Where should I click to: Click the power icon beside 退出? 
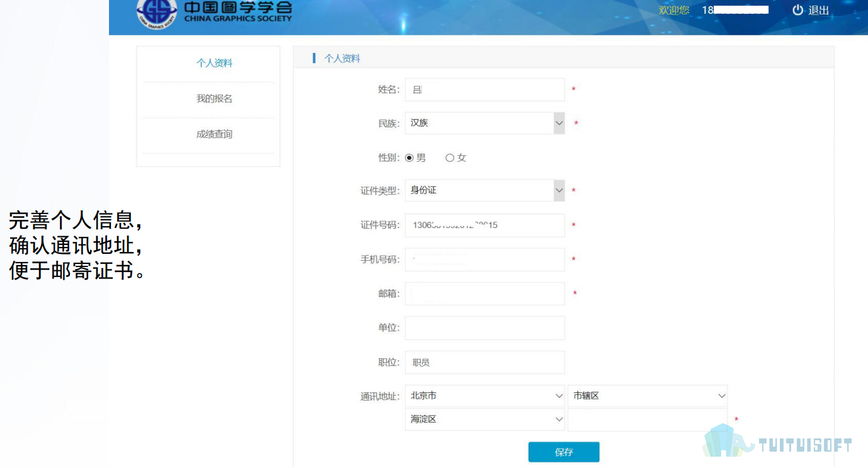pyautogui.click(x=798, y=10)
